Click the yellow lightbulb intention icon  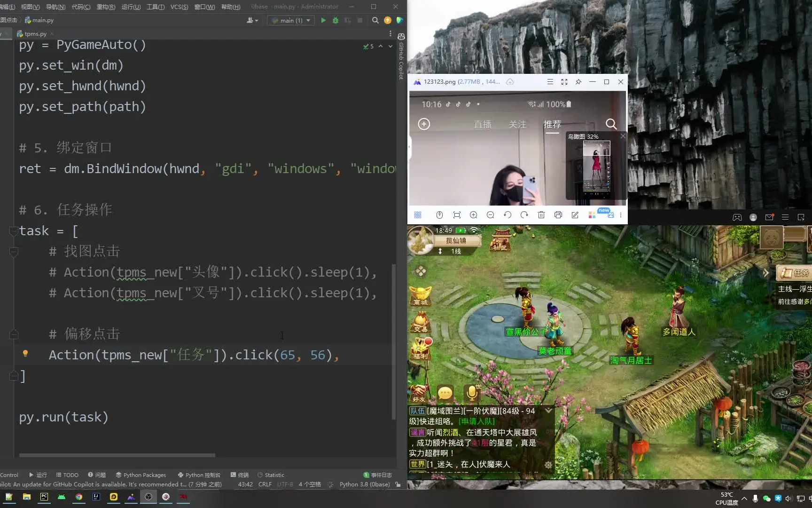(x=25, y=353)
